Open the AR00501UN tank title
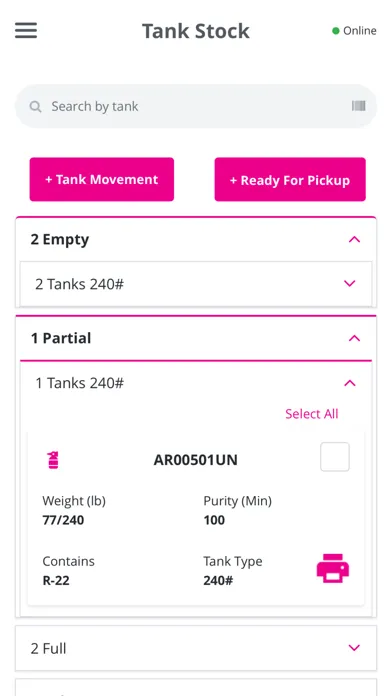 tap(195, 460)
